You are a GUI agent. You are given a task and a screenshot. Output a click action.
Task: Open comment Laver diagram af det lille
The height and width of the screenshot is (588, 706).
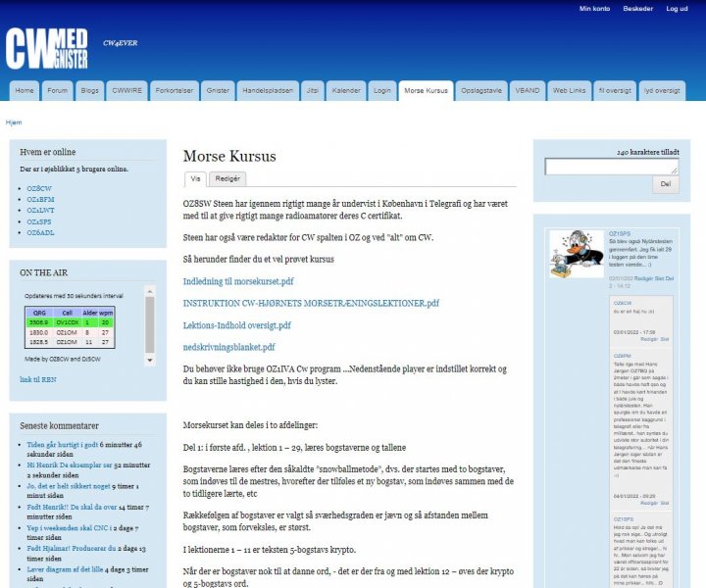pyautogui.click(x=65, y=569)
